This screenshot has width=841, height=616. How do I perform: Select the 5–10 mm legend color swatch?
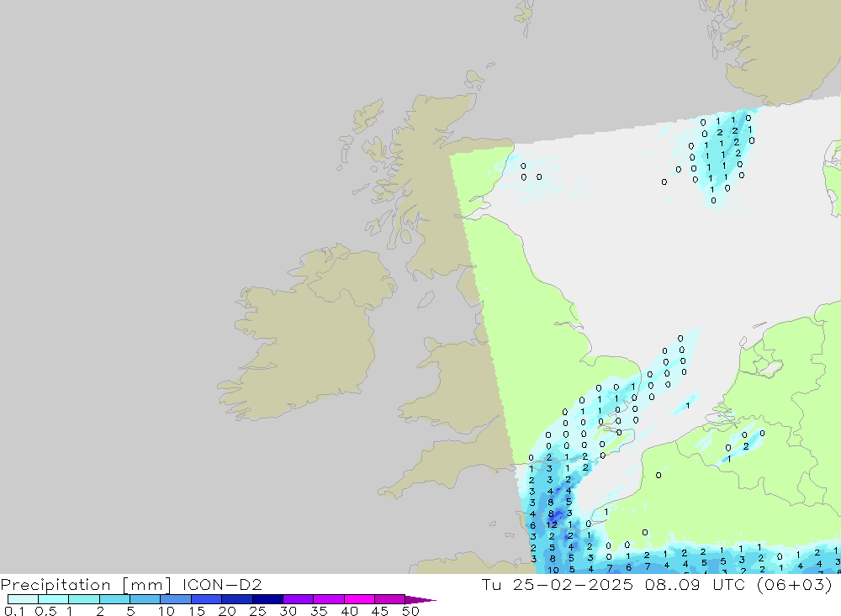145,599
